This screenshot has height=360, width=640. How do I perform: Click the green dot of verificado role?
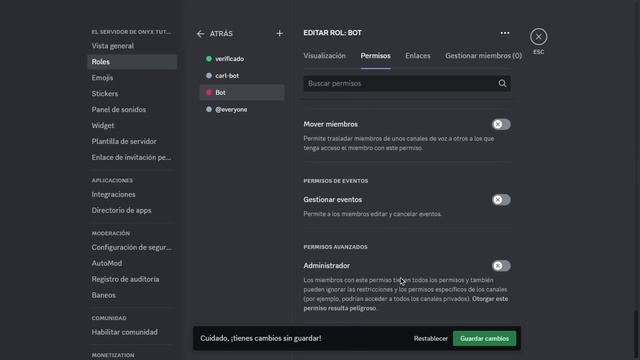pyautogui.click(x=209, y=59)
